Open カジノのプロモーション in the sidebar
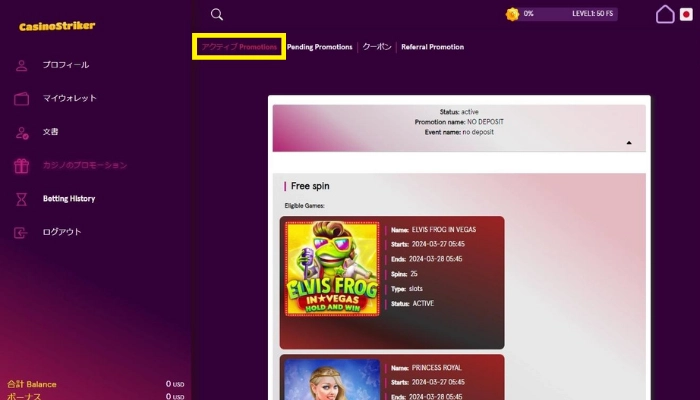700x400 pixels. (85, 165)
